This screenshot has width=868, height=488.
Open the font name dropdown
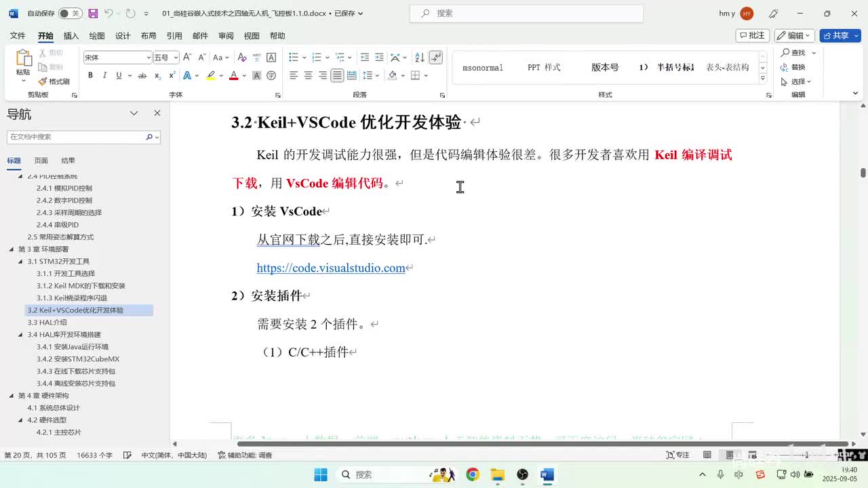[x=149, y=58]
